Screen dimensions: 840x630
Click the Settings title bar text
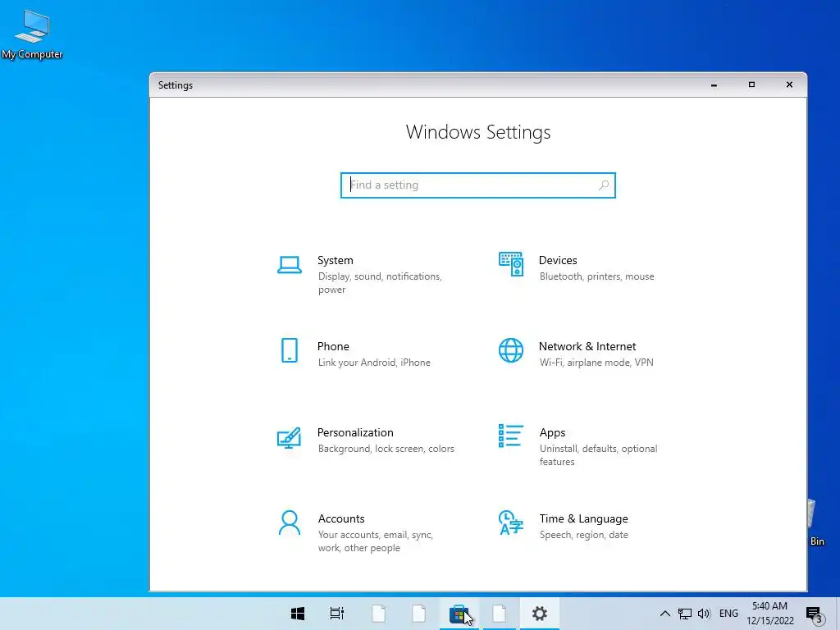(176, 85)
